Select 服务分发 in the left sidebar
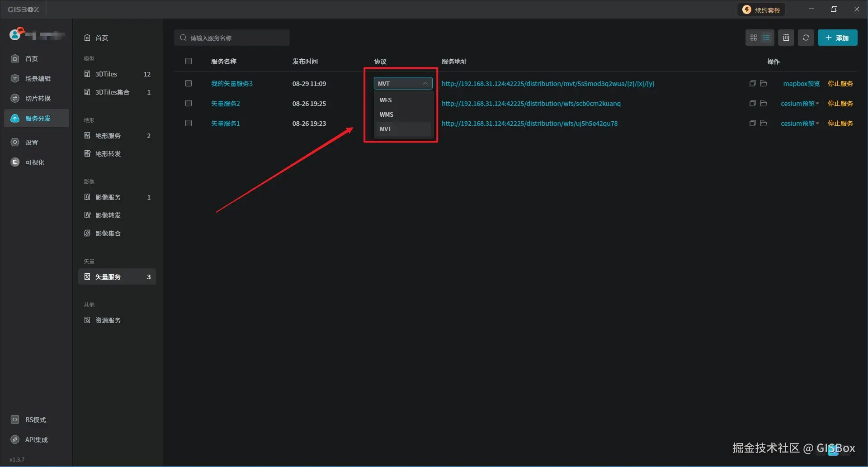The width and height of the screenshot is (868, 467). (37, 119)
